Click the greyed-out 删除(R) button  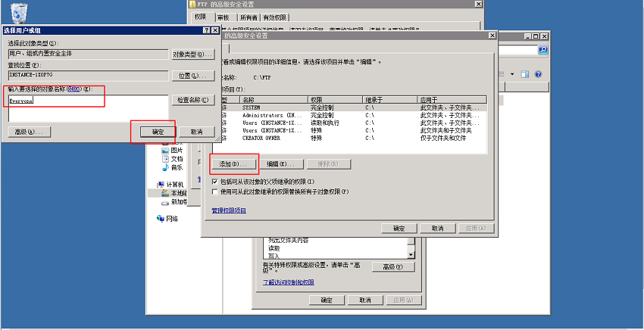tap(329, 164)
